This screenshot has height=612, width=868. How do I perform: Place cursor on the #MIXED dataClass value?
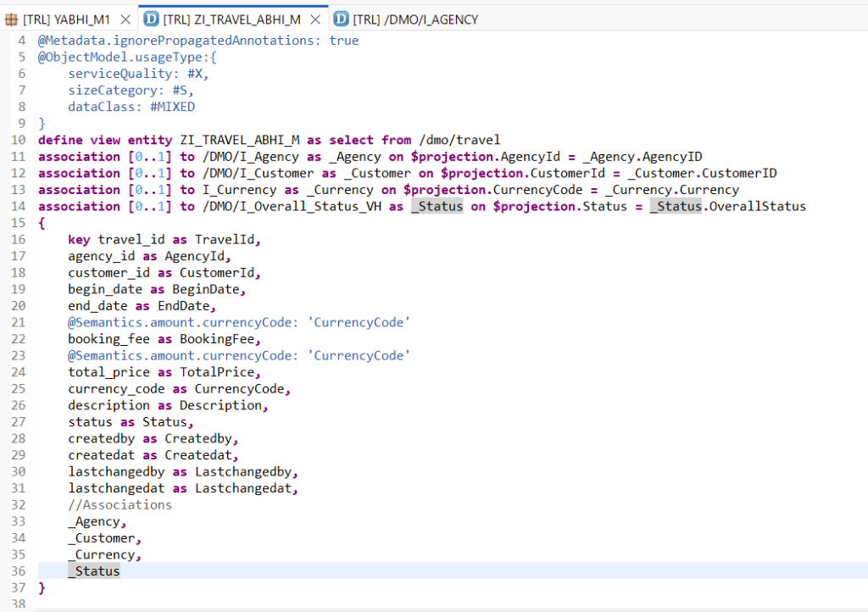[x=172, y=107]
